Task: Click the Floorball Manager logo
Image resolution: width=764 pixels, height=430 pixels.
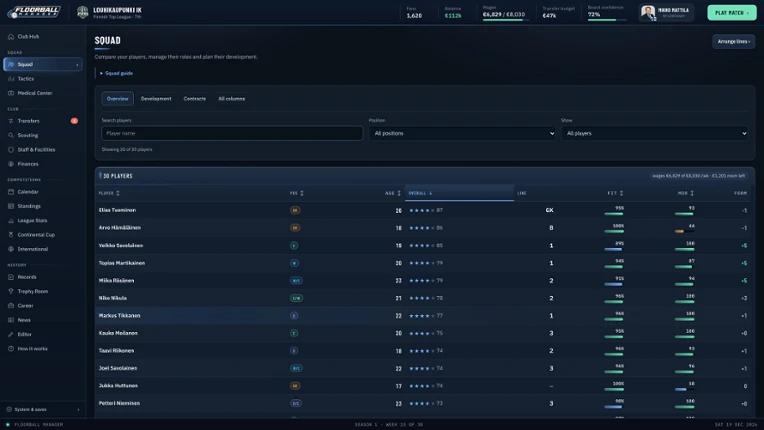Action: tap(34, 12)
